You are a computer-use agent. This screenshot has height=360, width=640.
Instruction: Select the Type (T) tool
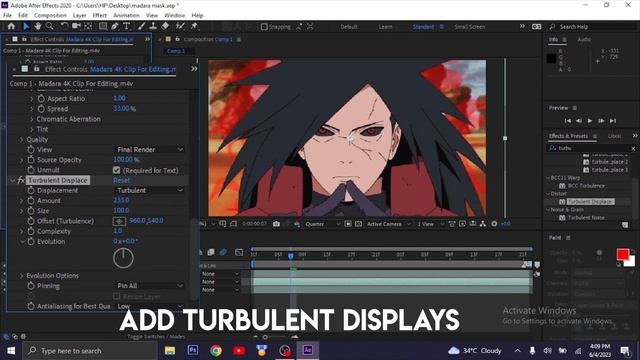127,26
